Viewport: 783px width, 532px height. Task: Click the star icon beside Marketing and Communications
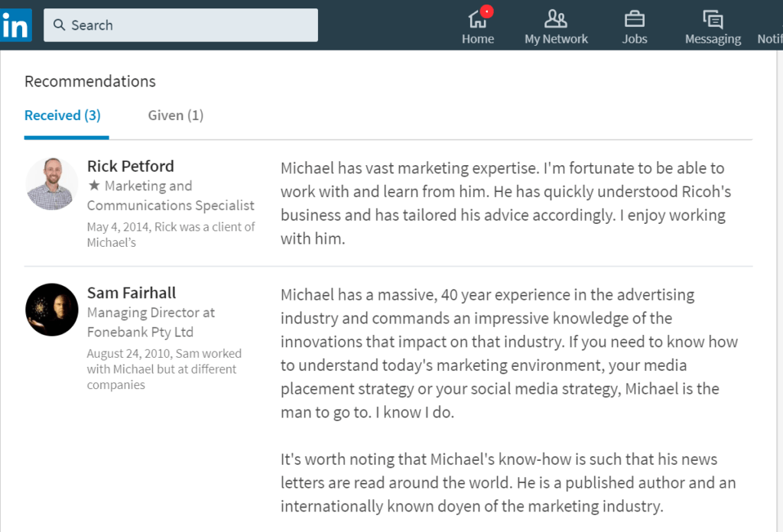(94, 186)
